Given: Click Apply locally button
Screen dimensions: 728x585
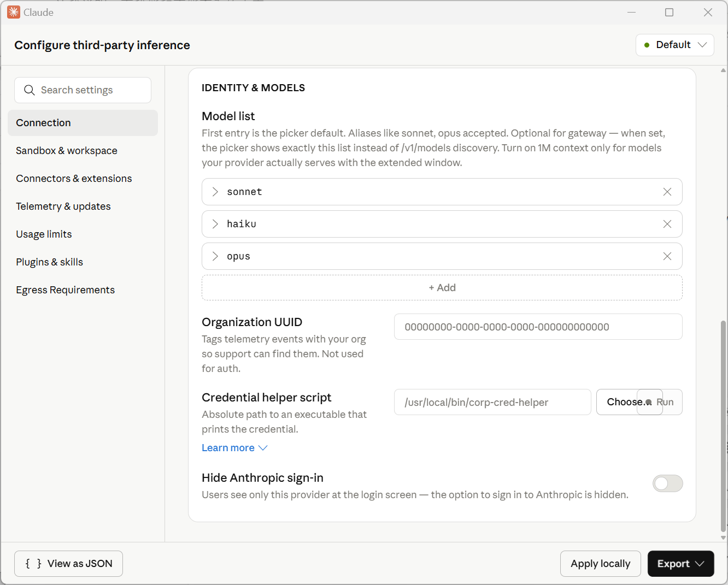Looking at the screenshot, I should pyautogui.click(x=600, y=564).
